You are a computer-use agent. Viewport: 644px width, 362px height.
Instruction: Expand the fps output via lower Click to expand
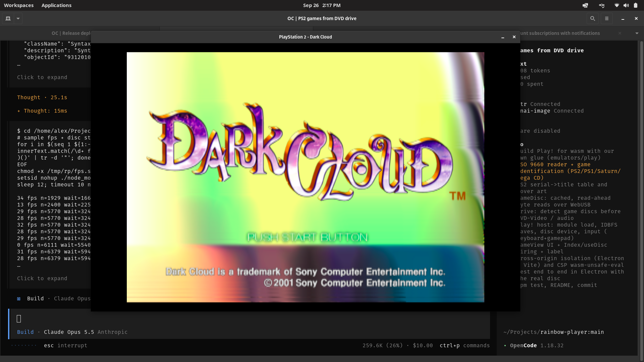[x=42, y=279]
